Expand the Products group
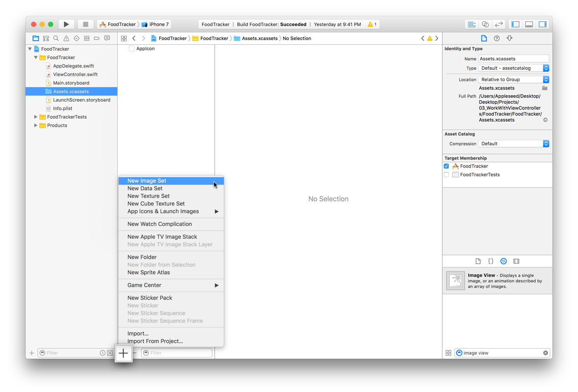 [x=36, y=125]
